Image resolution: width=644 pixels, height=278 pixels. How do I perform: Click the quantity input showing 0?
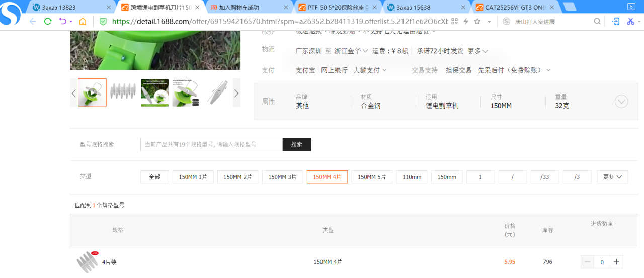(602, 262)
